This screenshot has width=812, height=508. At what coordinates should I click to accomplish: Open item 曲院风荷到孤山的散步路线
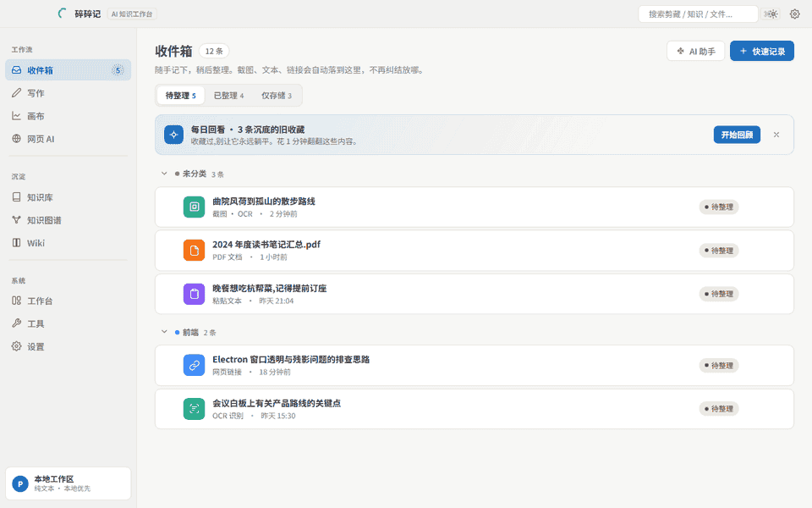pos(474,207)
